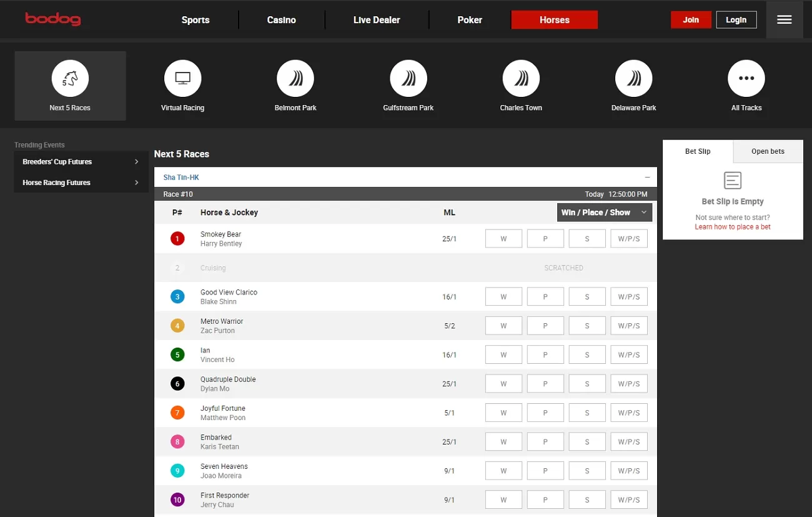Click Place bet for First Responder

pos(545,500)
